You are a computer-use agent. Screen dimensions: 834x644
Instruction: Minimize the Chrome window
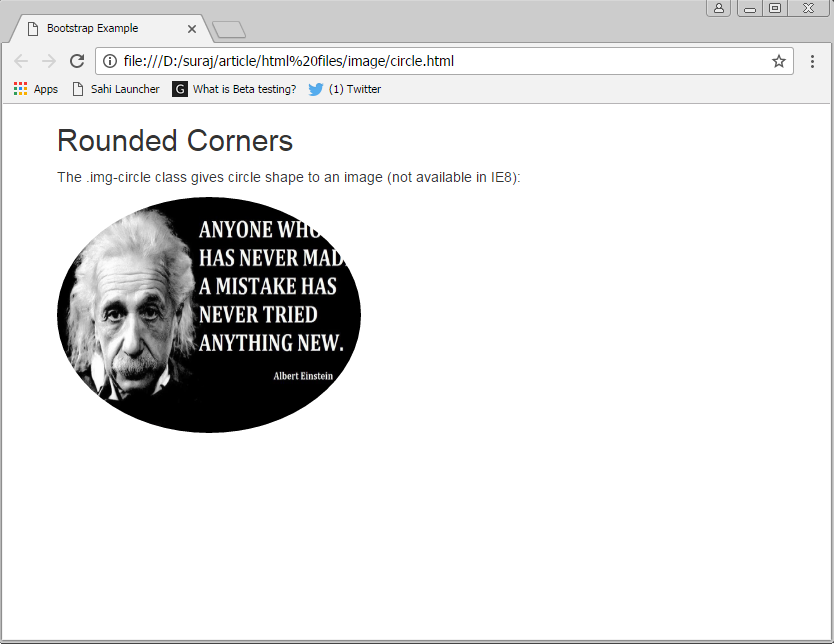(750, 8)
